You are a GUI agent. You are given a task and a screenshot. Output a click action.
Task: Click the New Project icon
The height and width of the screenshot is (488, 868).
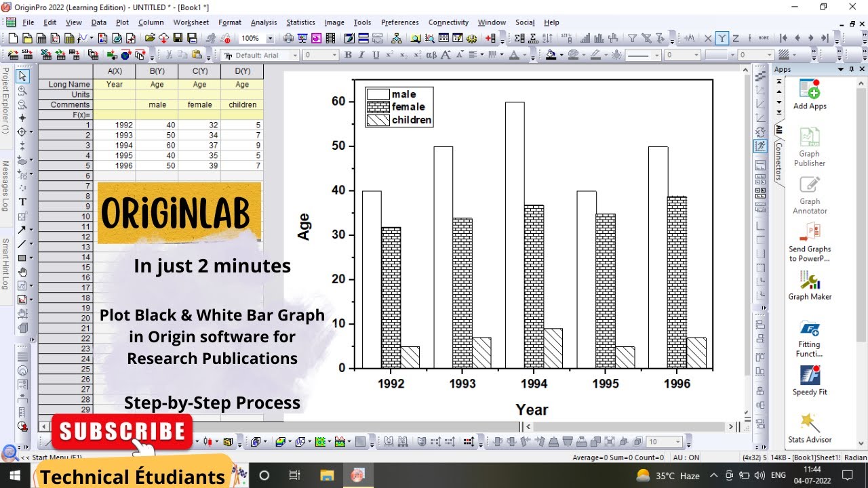pos(13,39)
